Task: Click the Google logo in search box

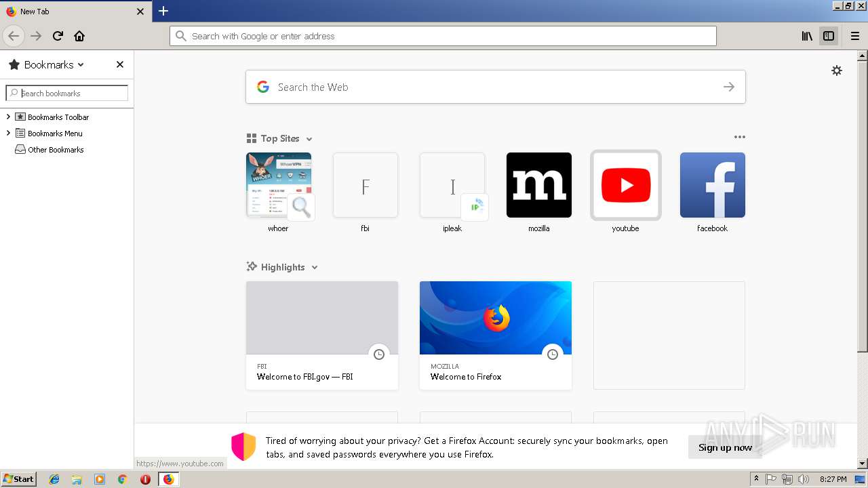Action: [263, 87]
